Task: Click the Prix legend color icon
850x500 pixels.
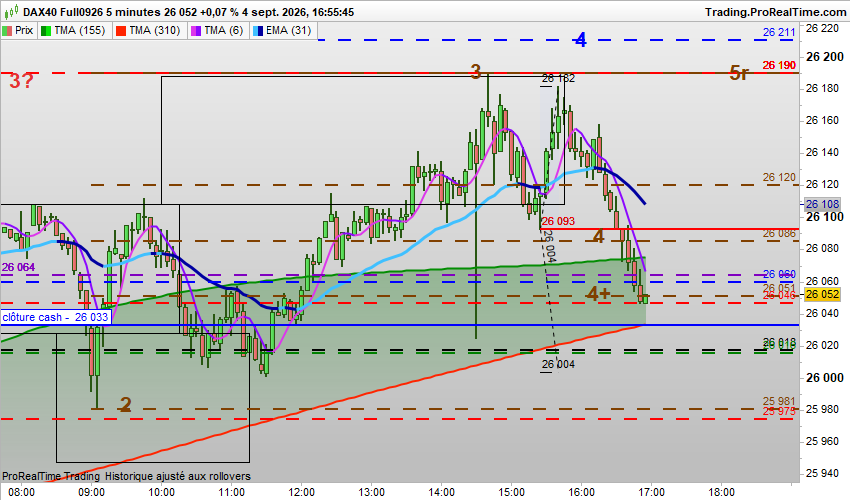Action: click(8, 30)
